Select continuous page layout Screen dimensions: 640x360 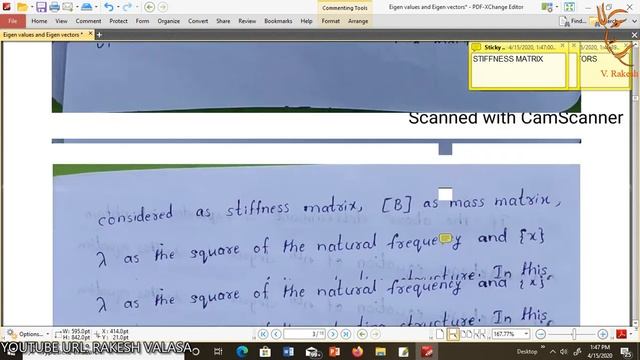[x=453, y=334]
